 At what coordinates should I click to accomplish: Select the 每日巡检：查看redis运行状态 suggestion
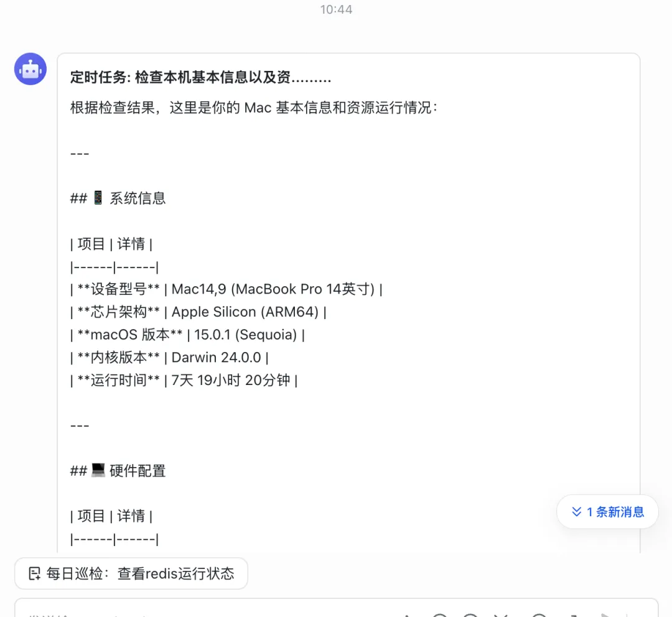click(x=131, y=573)
